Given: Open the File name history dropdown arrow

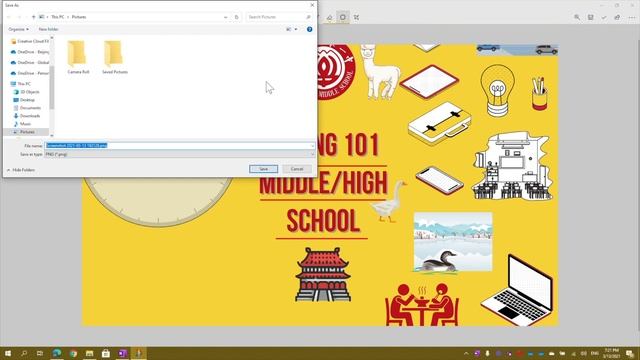Looking at the screenshot, I should pos(313,146).
